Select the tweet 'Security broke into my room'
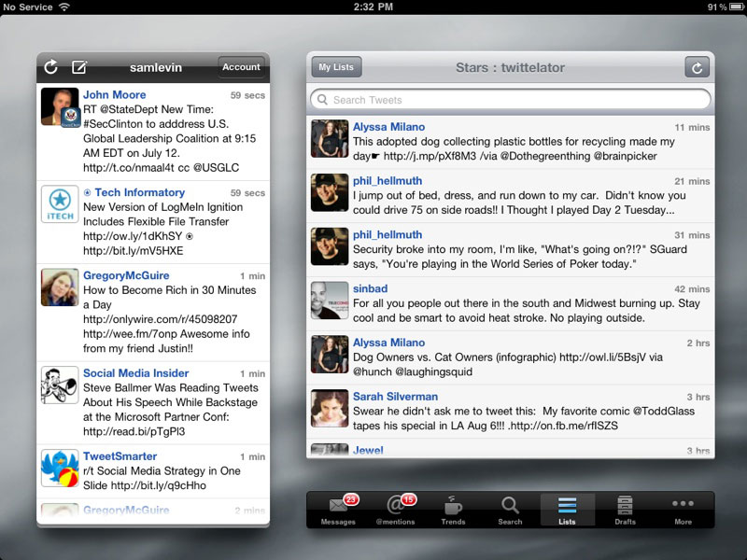 pos(510,250)
